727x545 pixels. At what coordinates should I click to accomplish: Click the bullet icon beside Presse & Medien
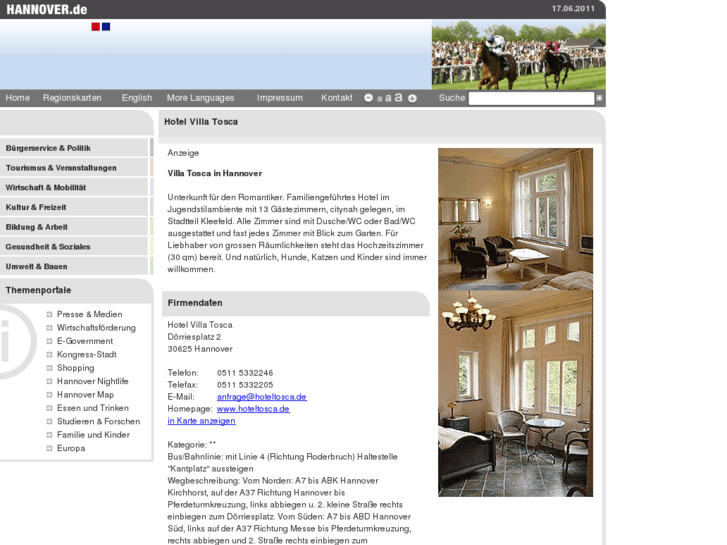(49, 314)
